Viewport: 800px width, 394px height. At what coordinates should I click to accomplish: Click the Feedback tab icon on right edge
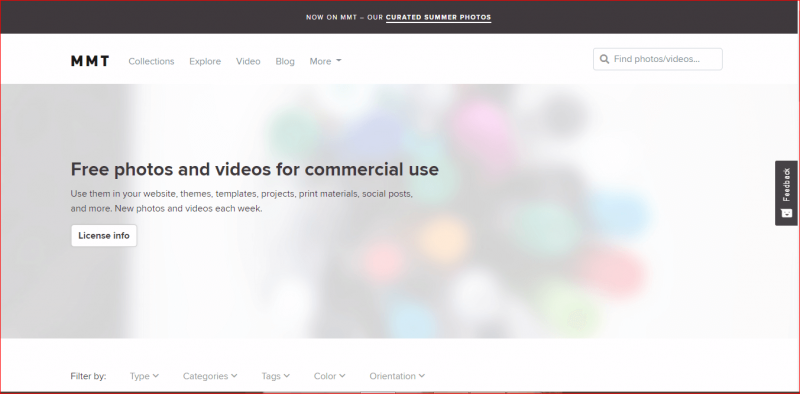786,213
